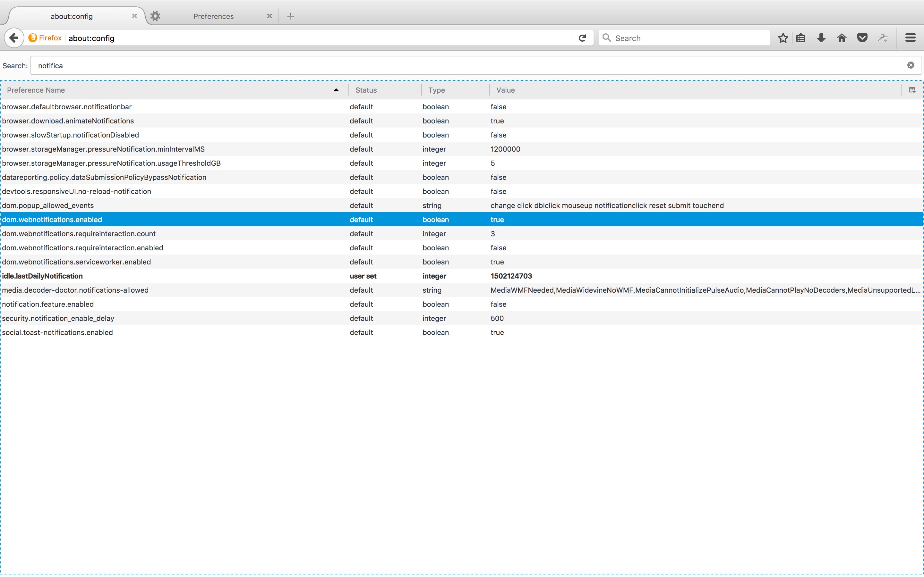This screenshot has height=577, width=924.
Task: Open the column picker icon
Action: pyautogui.click(x=912, y=90)
